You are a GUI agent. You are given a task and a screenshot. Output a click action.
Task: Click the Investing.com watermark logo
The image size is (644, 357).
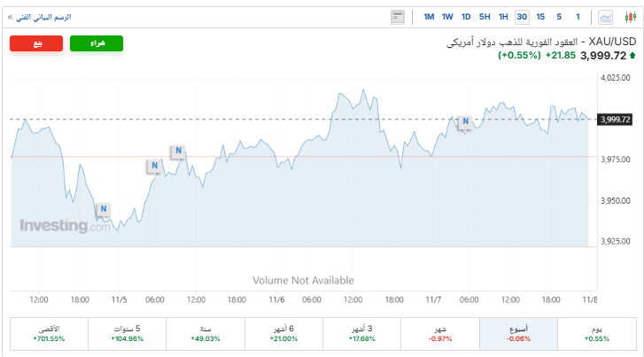(x=66, y=226)
